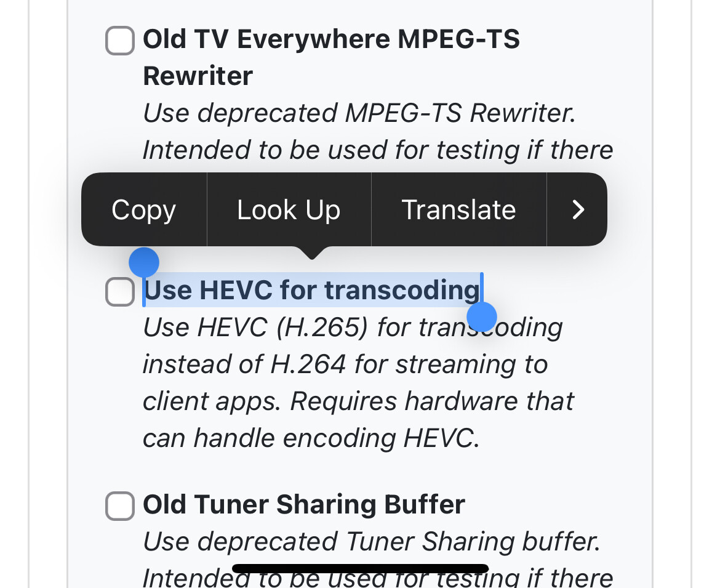Viewport: 720px width, 588px height.
Task: Tap the word 'Rewriter' in the bold title
Action: 198,76
